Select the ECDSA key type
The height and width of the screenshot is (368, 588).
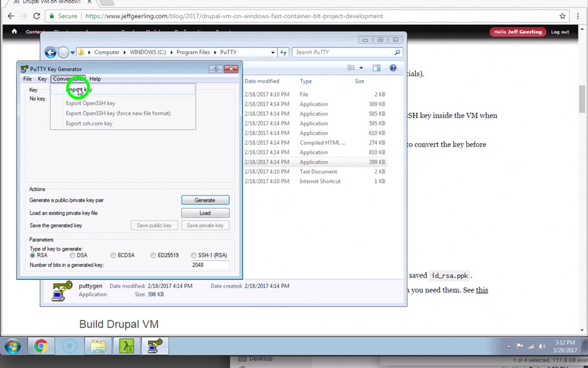pos(113,256)
